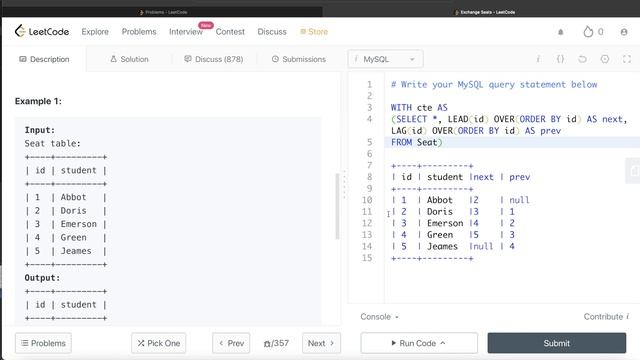640x360 pixels.
Task: Switch to the Description tab
Action: 44,59
